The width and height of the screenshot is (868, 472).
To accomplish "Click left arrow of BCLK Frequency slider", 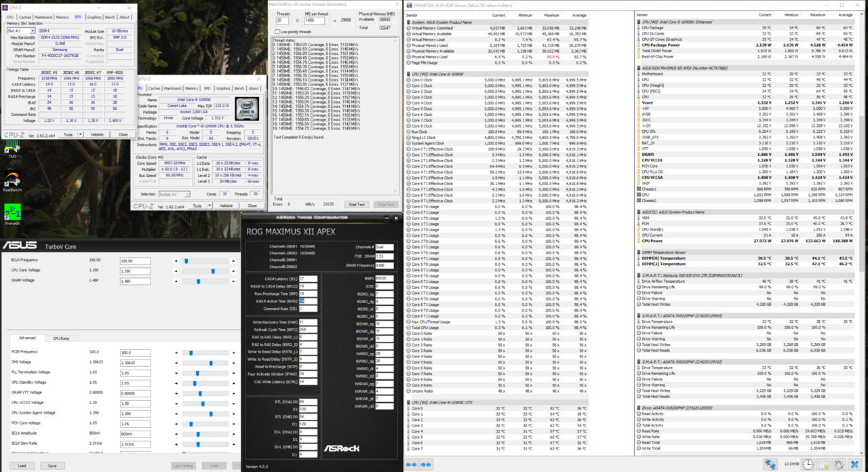I will [x=176, y=260].
